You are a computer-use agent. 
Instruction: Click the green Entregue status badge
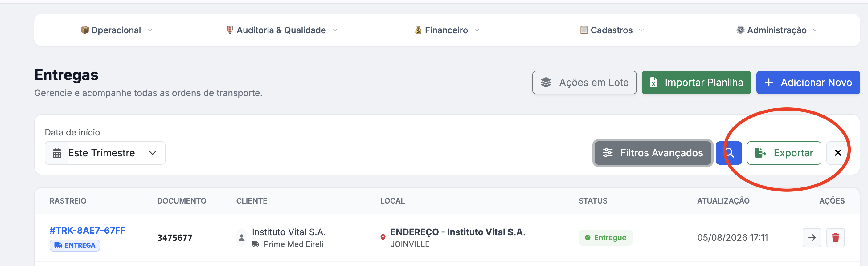[x=605, y=238]
